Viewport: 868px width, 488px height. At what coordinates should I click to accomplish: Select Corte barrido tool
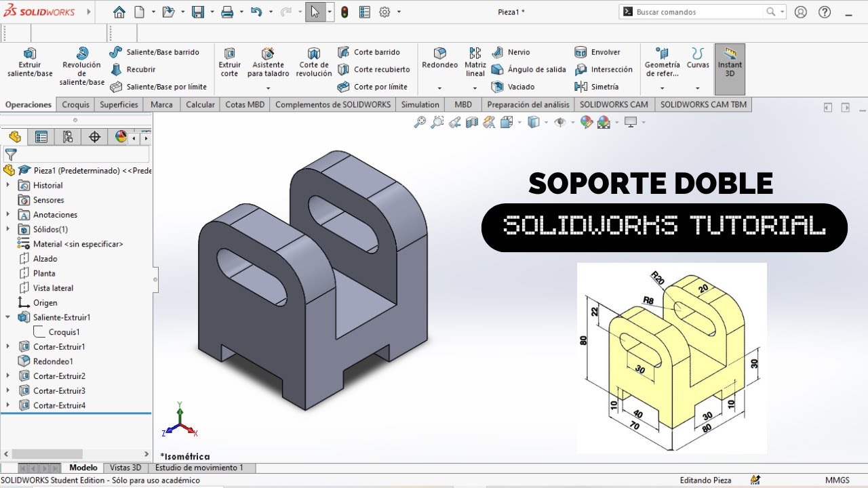coord(369,52)
